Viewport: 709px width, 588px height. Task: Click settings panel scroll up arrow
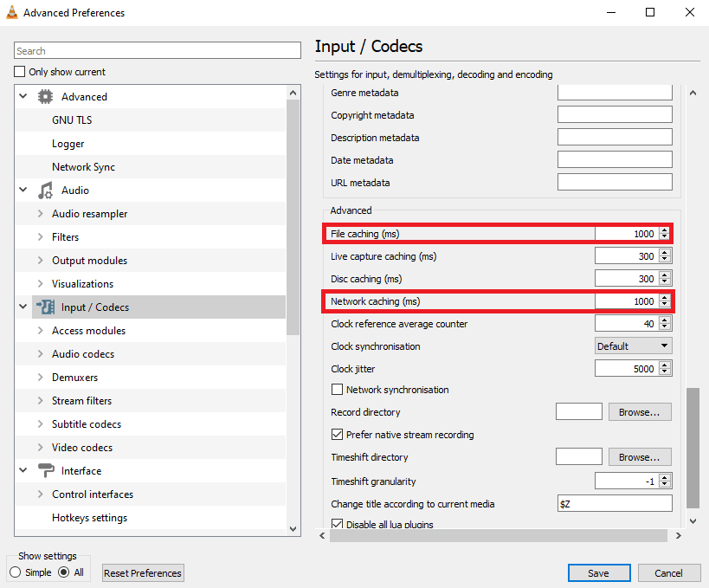pyautogui.click(x=693, y=93)
